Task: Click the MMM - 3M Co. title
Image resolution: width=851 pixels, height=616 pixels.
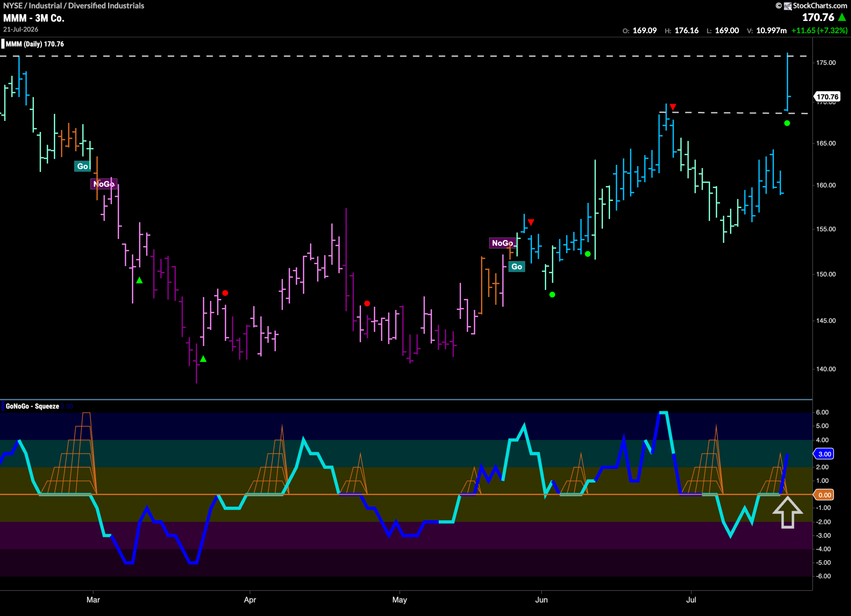Action: coord(34,18)
